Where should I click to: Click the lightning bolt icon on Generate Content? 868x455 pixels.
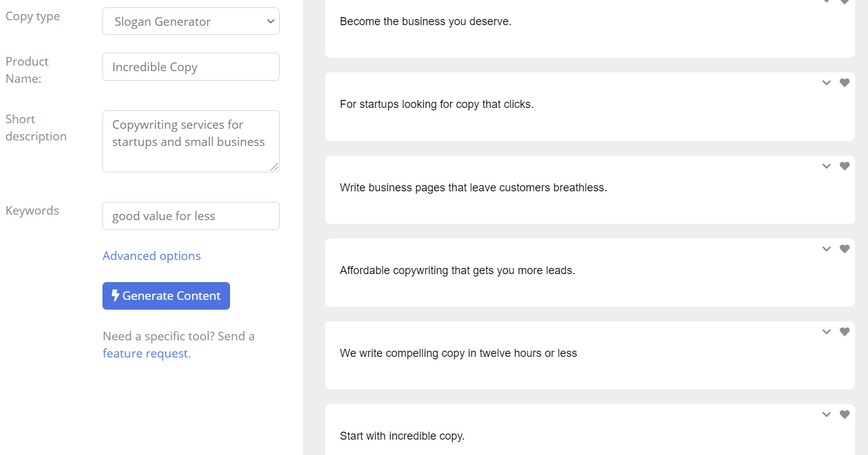pos(116,296)
